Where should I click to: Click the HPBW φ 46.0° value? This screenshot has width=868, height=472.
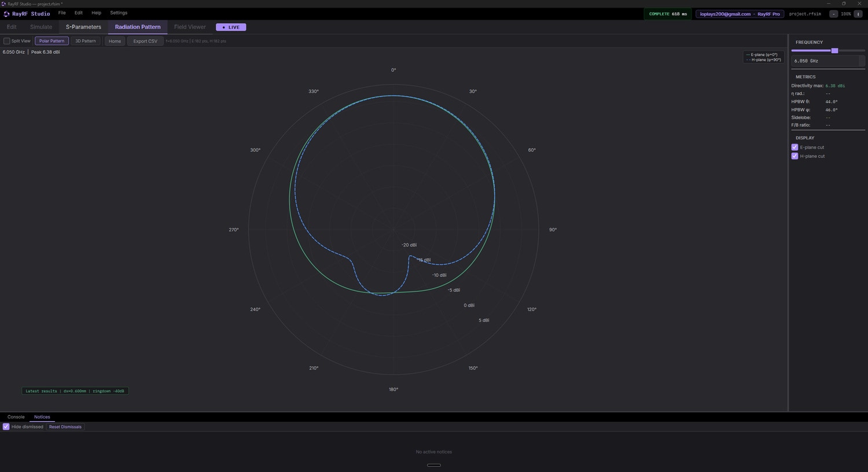pos(832,110)
